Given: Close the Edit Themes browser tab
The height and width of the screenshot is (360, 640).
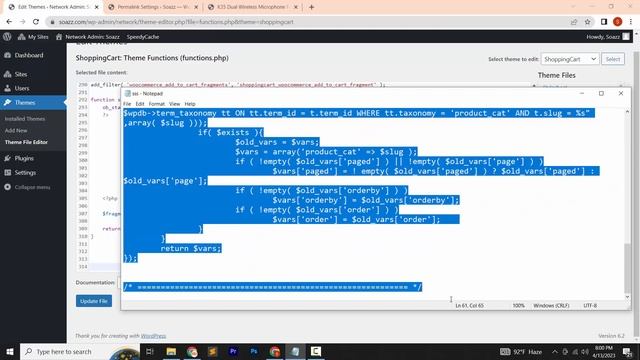Looking at the screenshot, I should (x=96, y=7).
